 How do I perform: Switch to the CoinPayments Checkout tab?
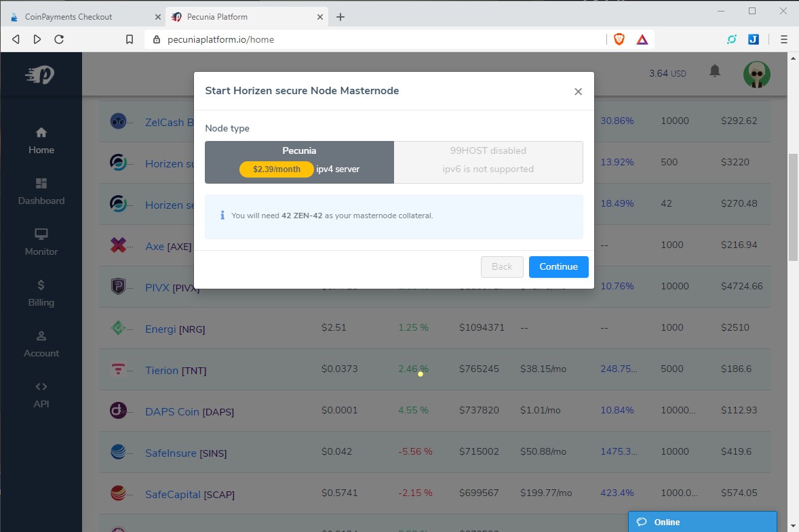(x=83, y=16)
